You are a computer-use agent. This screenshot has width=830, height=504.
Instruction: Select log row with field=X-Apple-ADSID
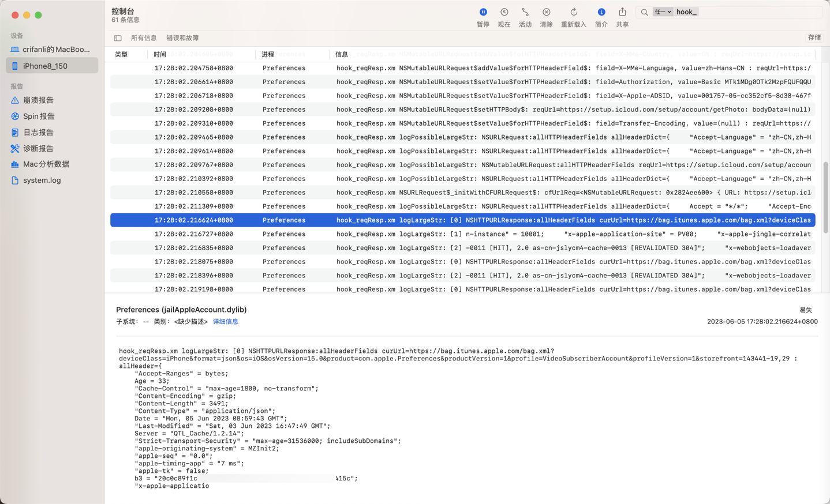tap(463, 96)
